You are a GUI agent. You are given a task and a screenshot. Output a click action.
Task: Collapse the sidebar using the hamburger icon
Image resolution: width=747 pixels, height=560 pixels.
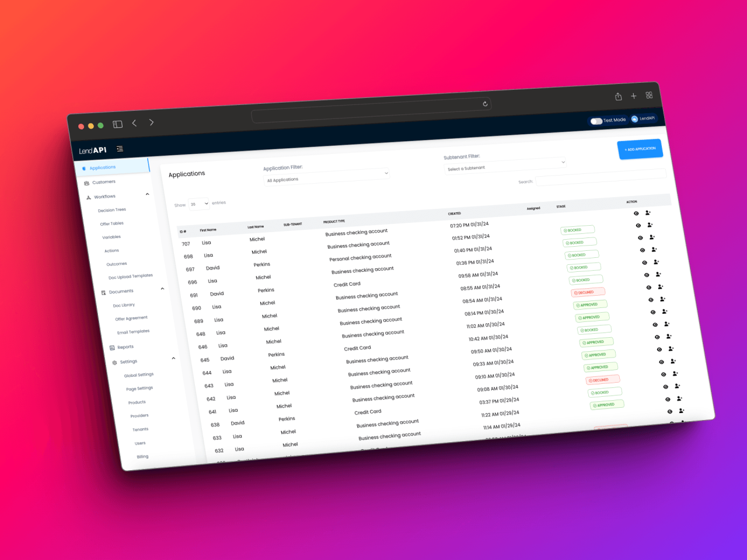pyautogui.click(x=120, y=149)
